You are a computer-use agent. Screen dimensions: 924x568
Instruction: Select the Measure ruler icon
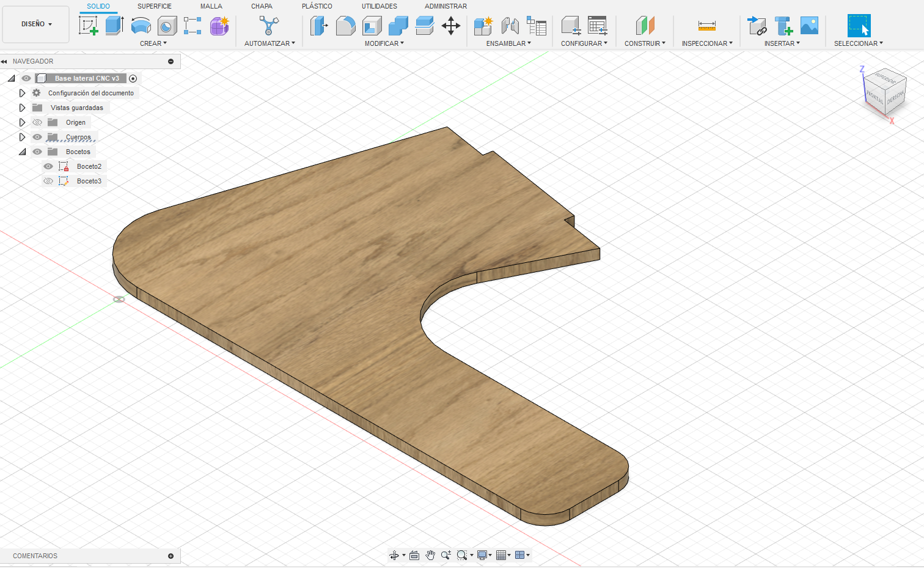706,26
